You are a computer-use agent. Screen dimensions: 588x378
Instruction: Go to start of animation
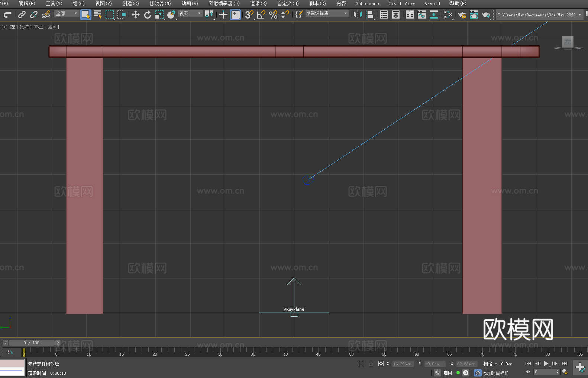[528, 364]
